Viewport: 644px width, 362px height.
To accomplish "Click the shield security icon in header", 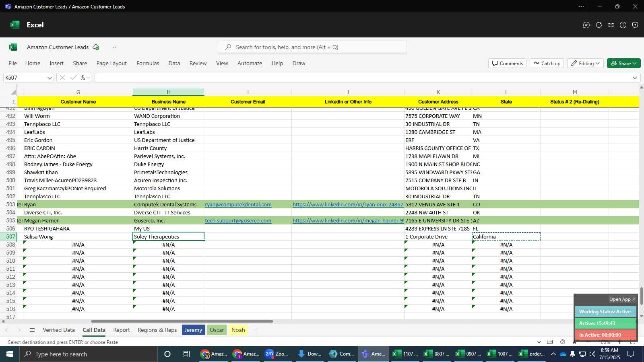I will 635,25.
